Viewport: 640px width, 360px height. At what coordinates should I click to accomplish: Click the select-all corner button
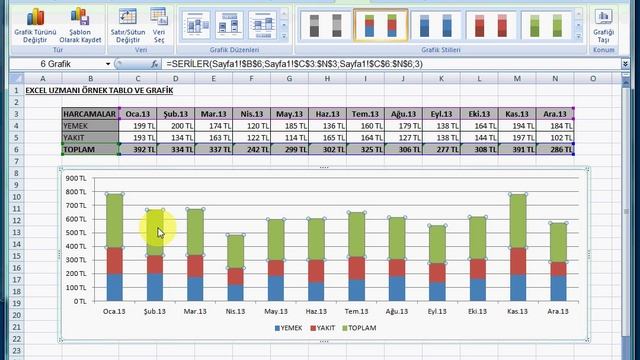pyautogui.click(x=16, y=78)
